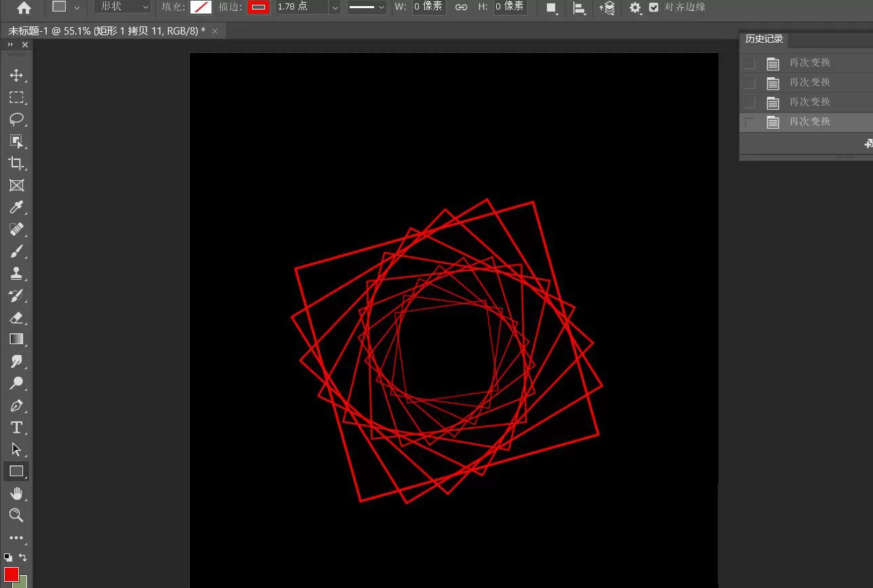Set history brush source for third 再次变换
The height and width of the screenshot is (588, 873).
(750, 102)
